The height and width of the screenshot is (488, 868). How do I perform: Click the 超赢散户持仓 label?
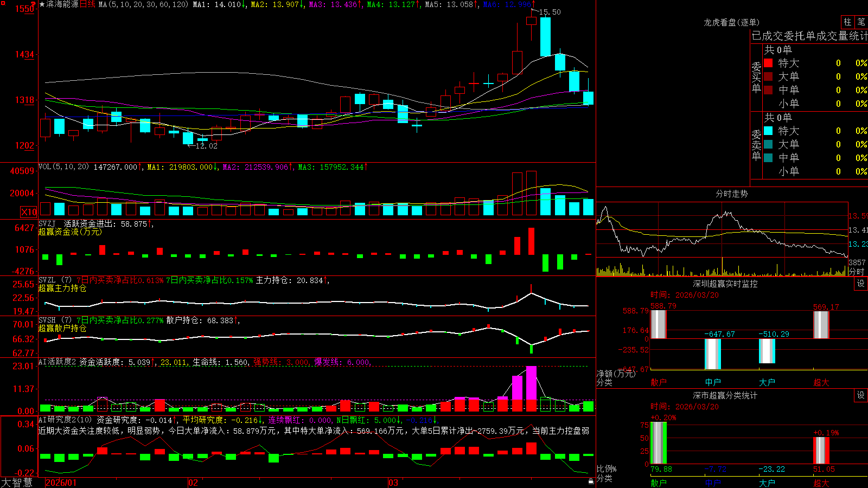[x=62, y=328]
